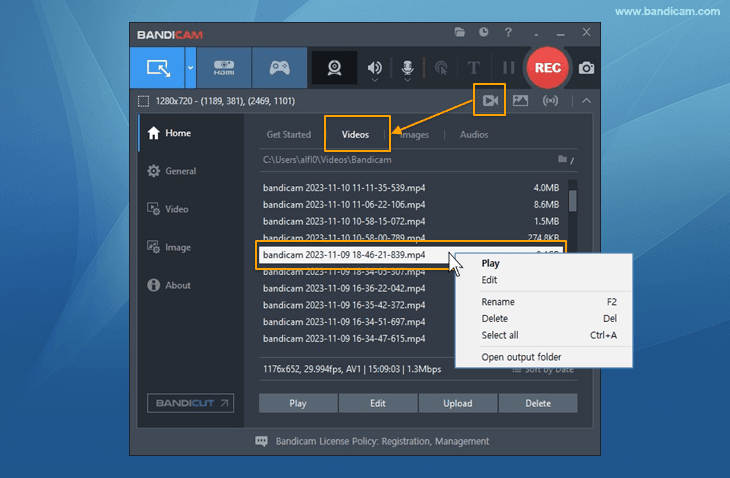This screenshot has height=478, width=730.
Task: Click the Delete button below the list
Action: [x=538, y=404]
